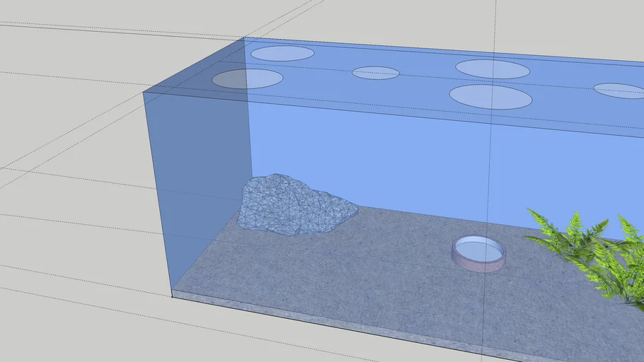Select the partially visible right-edge lid hole
Viewport: 644px width, 362px height.
pos(620,90)
